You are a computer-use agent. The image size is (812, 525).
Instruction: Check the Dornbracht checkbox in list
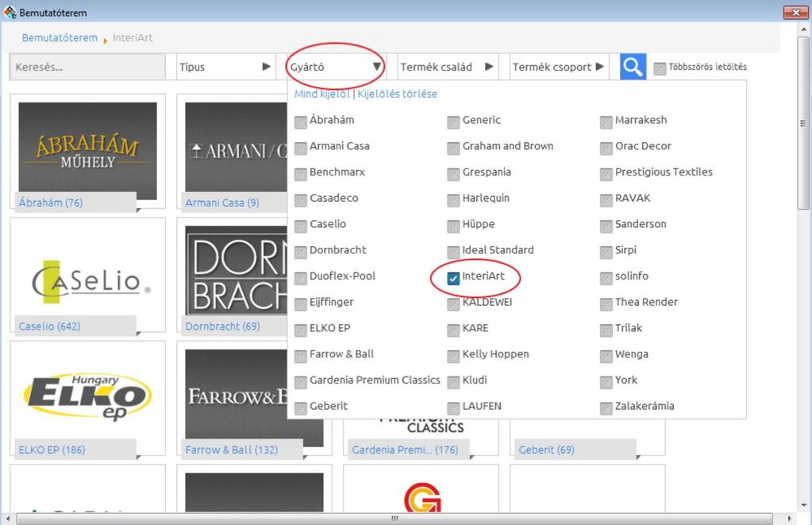click(x=301, y=253)
